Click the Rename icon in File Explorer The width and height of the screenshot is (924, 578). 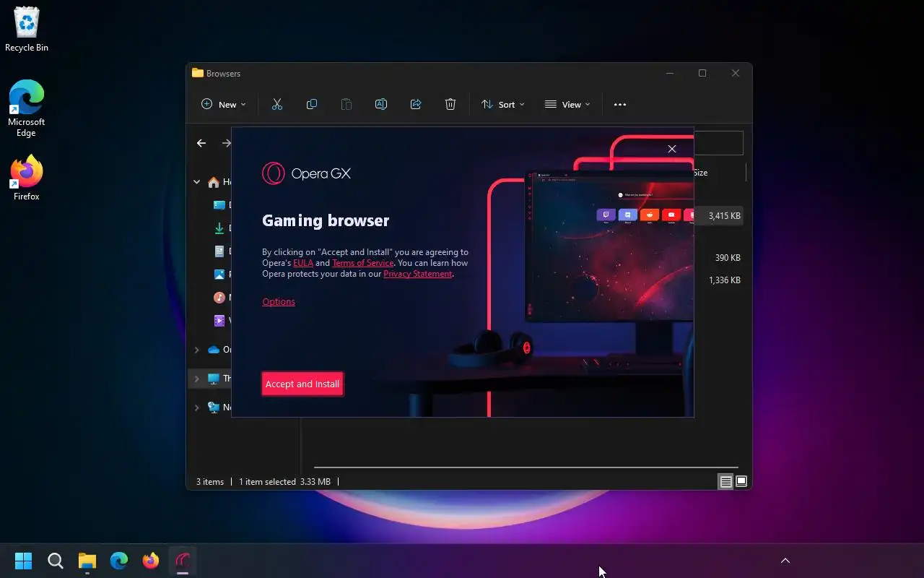[x=381, y=104]
